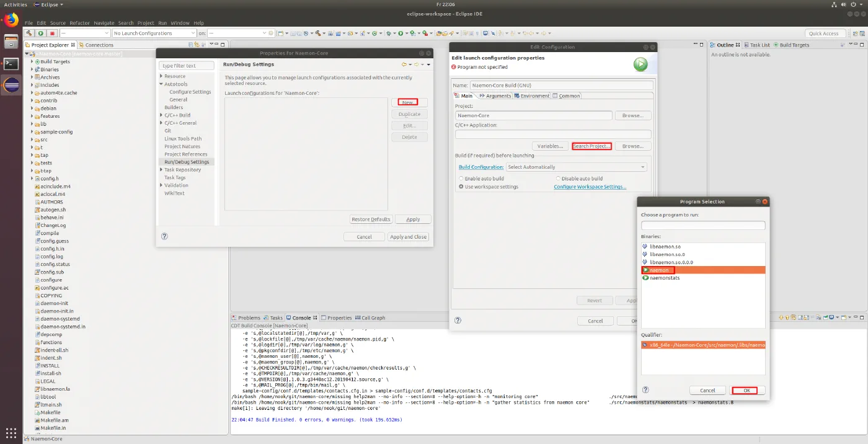Viewport: 868px width, 444px height.
Task: Click Restore Defaults button
Action: tap(371, 219)
